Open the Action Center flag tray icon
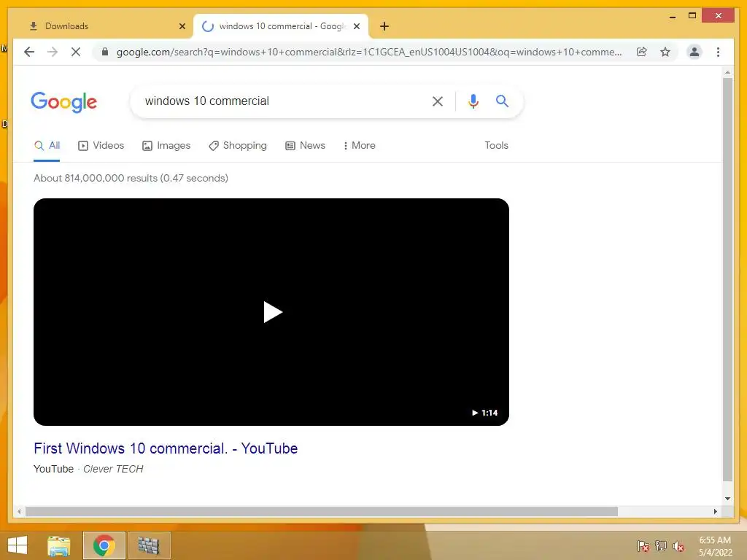This screenshot has width=747, height=560. click(x=643, y=546)
